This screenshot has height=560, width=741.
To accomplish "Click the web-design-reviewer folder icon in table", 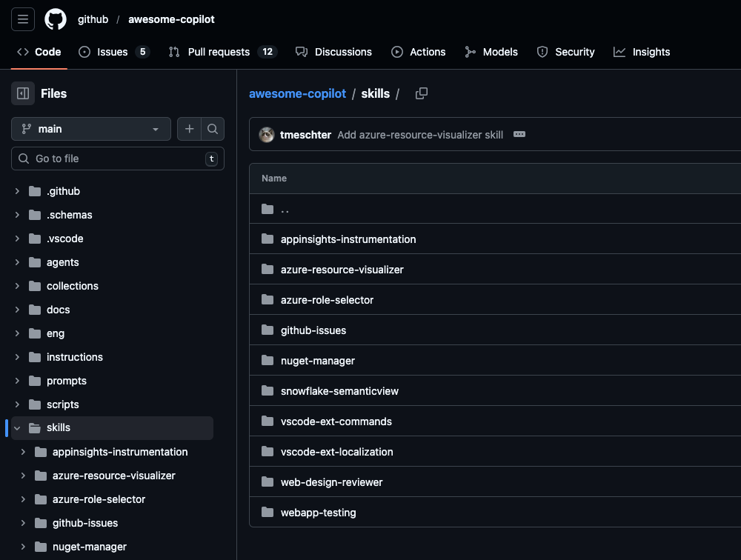I will tap(268, 482).
